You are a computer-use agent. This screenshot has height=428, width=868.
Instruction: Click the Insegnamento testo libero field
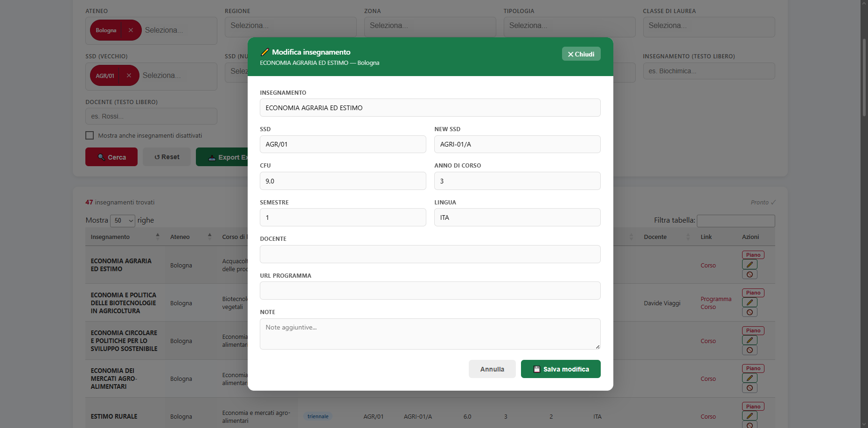709,71
